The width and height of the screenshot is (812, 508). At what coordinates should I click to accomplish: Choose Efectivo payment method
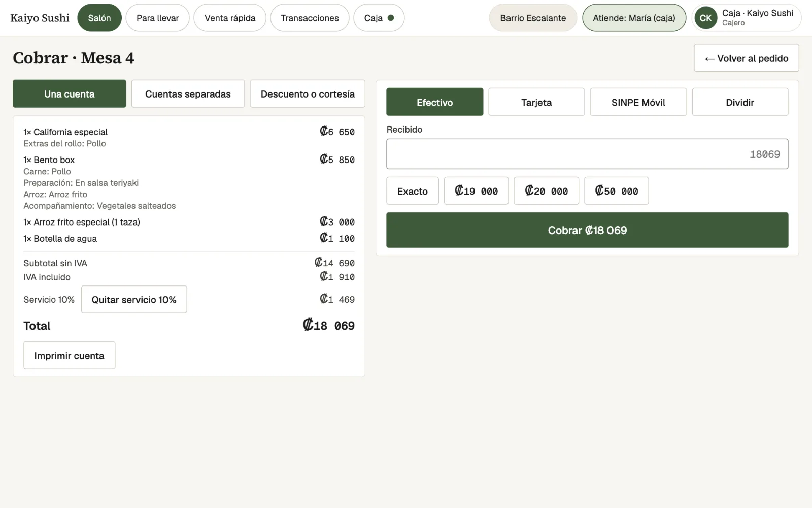(x=435, y=102)
